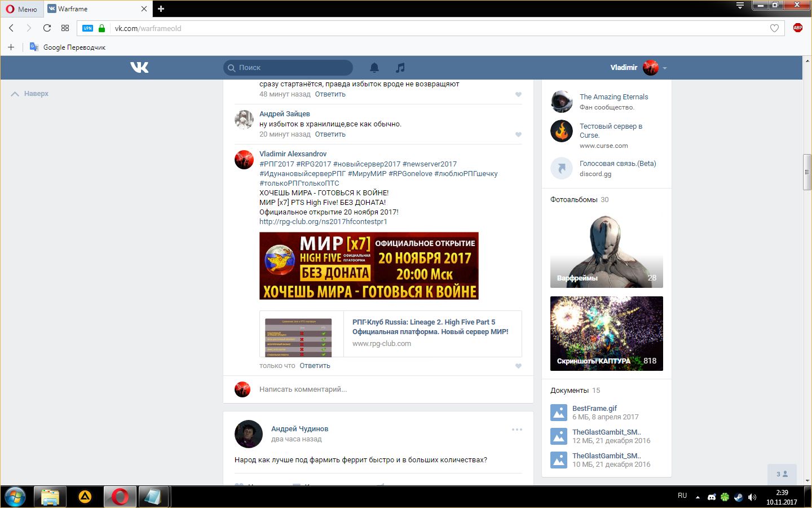The image size is (812, 508).
Task: Expand the Vladimir profile dropdown menu
Action: click(664, 68)
